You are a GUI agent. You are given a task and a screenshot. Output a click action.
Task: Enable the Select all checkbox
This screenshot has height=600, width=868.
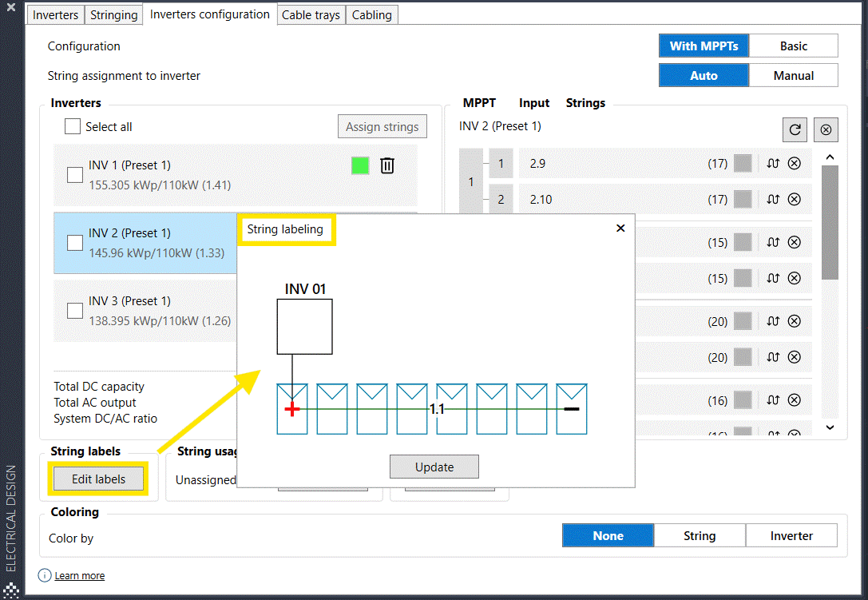[x=72, y=126]
